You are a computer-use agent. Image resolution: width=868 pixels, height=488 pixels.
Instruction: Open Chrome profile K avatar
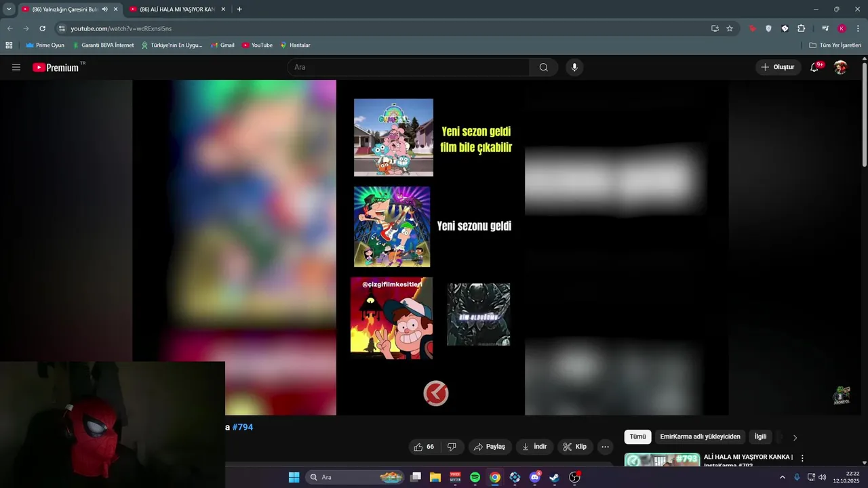842,28
